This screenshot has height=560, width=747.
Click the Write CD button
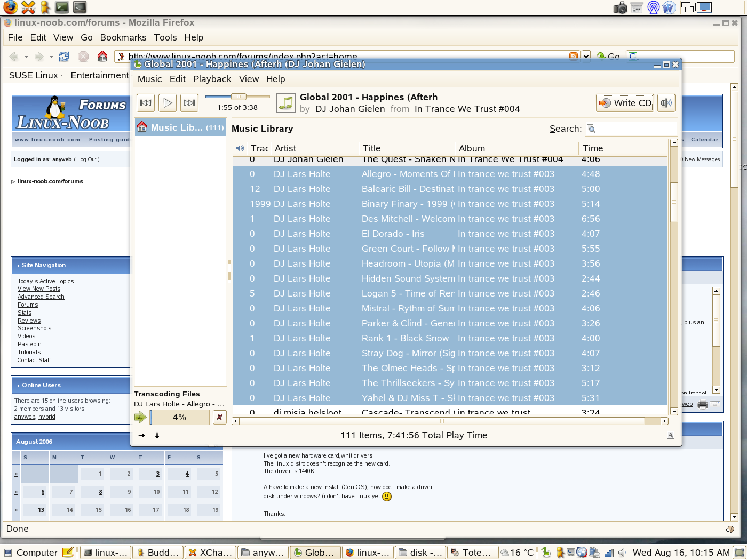(x=625, y=103)
